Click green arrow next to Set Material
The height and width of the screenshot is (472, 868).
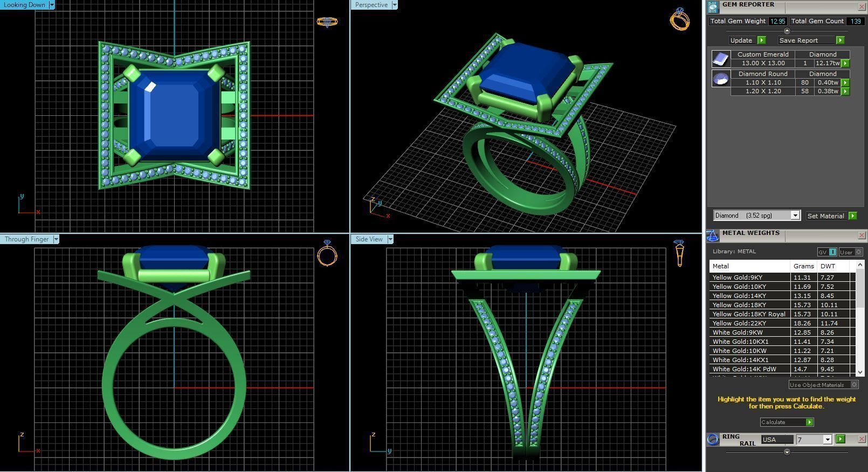(x=852, y=216)
